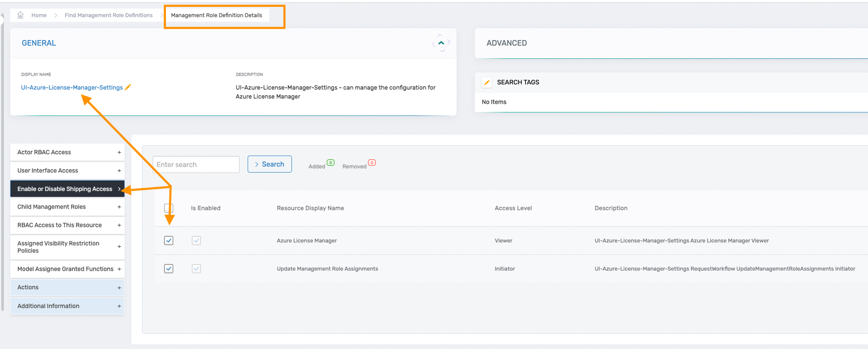Sort by Is Enabled column header
This screenshot has height=349, width=868.
coord(206,208)
